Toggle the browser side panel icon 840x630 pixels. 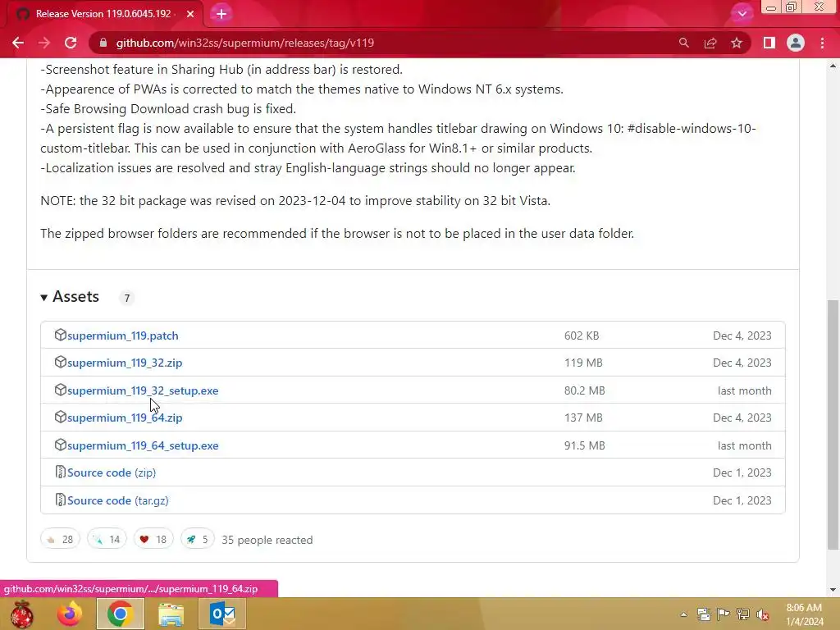769,43
